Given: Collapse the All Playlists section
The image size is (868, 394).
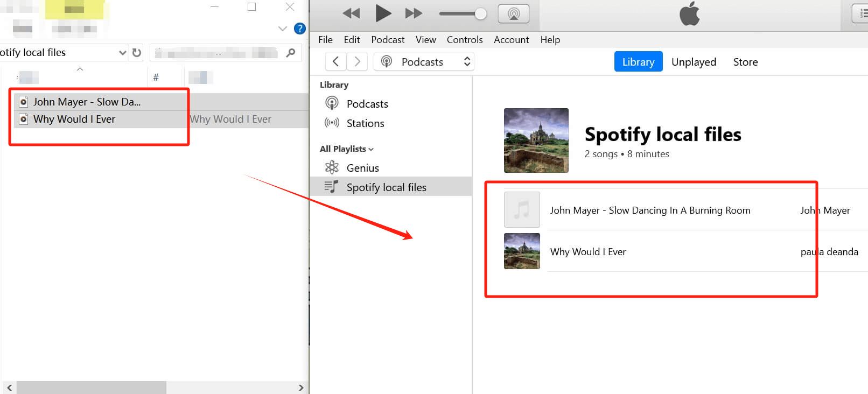Looking at the screenshot, I should 347,149.
